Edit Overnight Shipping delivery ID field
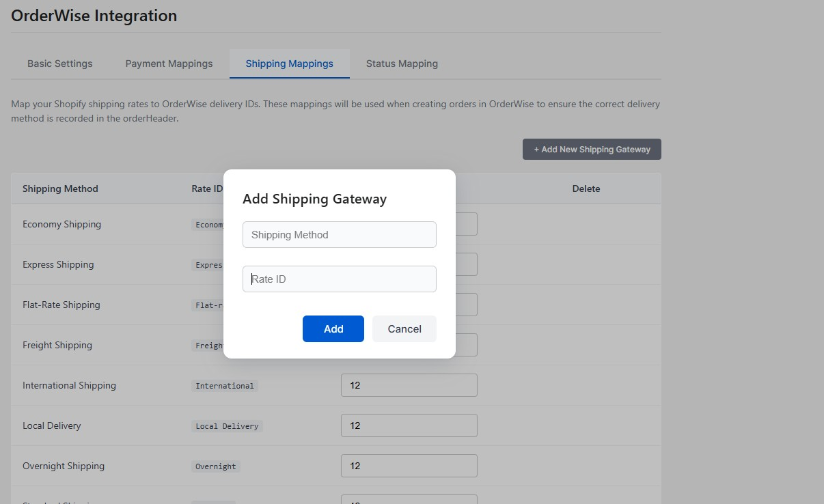The width and height of the screenshot is (824, 504). tap(409, 466)
